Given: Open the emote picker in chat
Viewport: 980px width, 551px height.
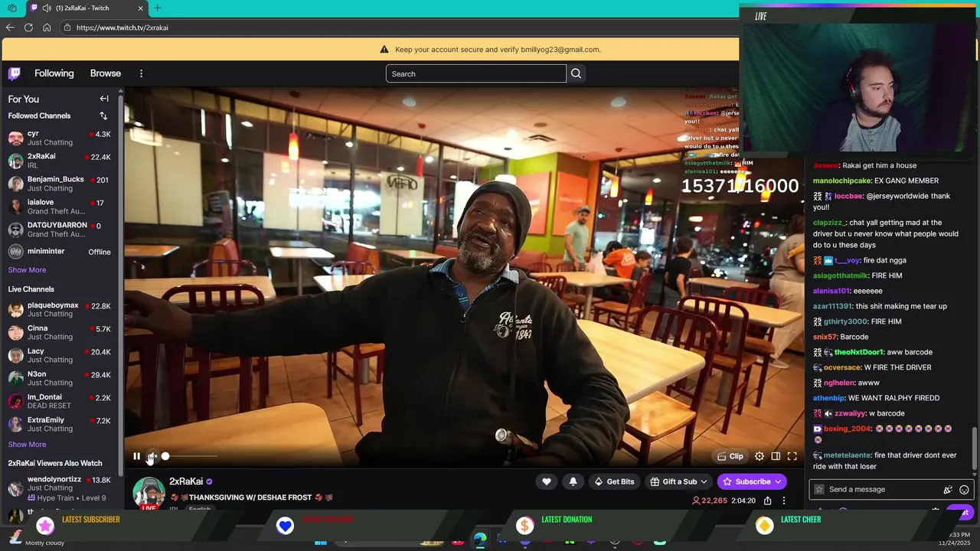Looking at the screenshot, I should click(964, 490).
